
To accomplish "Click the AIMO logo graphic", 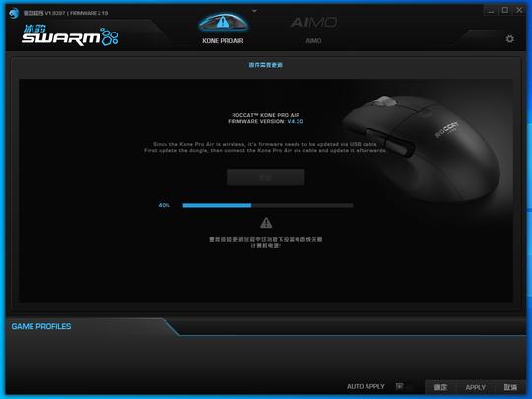I will (313, 23).
